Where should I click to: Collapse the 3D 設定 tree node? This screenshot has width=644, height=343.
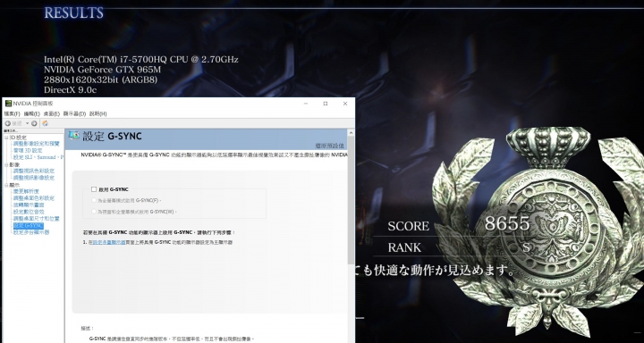pyautogui.click(x=6, y=138)
